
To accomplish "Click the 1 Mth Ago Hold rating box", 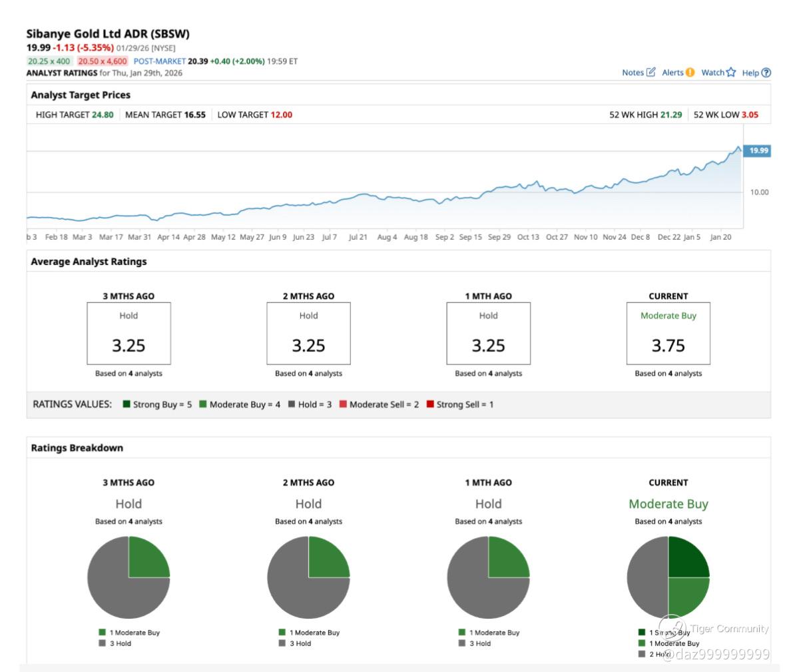I will (x=488, y=333).
